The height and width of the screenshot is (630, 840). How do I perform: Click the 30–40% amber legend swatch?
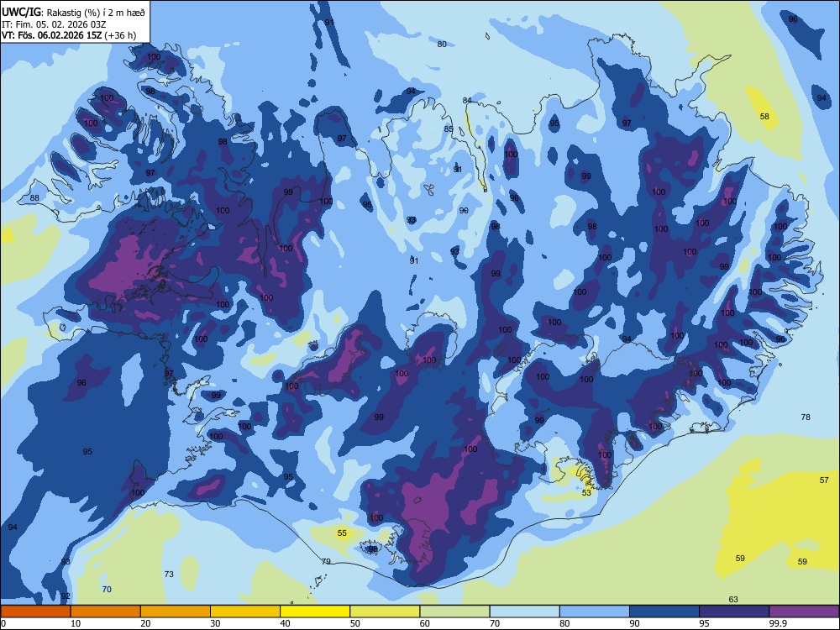(245, 612)
